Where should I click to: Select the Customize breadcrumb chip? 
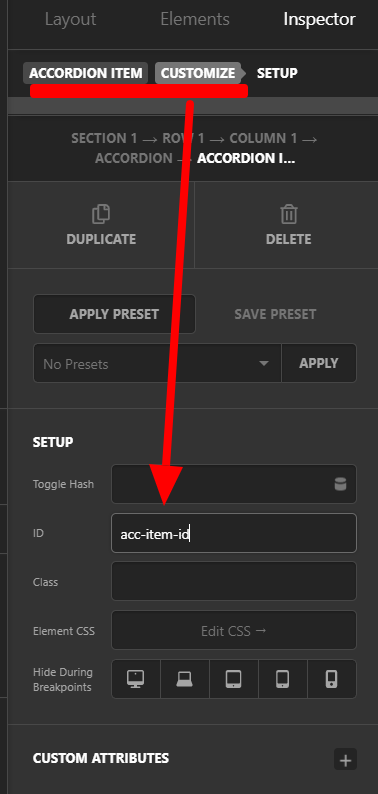tap(198, 73)
